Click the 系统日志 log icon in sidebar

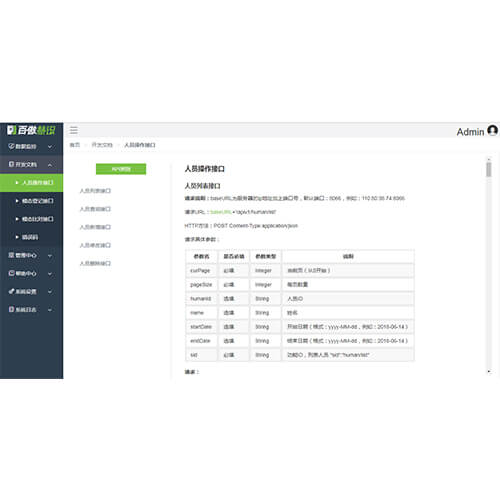point(11,310)
